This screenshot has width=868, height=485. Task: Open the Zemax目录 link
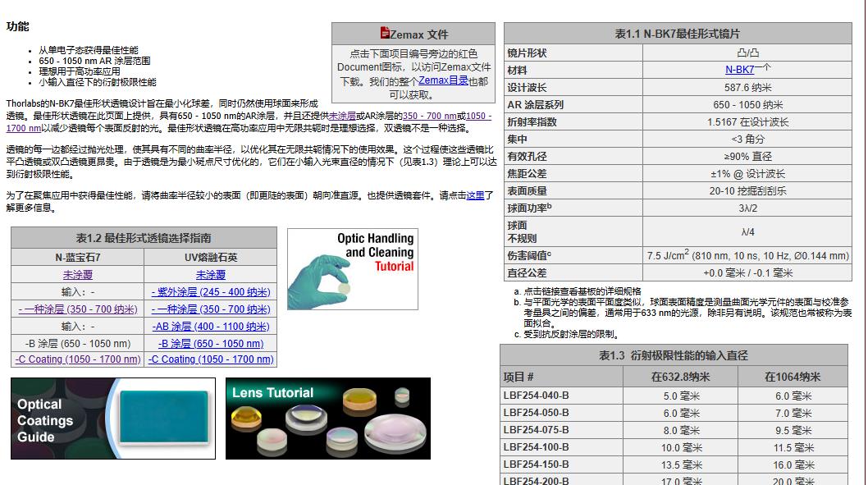(443, 80)
